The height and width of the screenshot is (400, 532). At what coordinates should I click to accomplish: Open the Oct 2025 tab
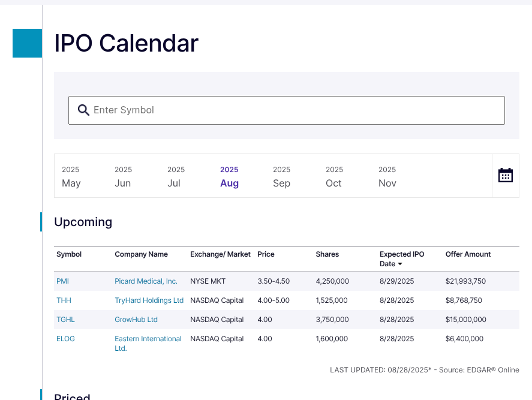tap(334, 176)
